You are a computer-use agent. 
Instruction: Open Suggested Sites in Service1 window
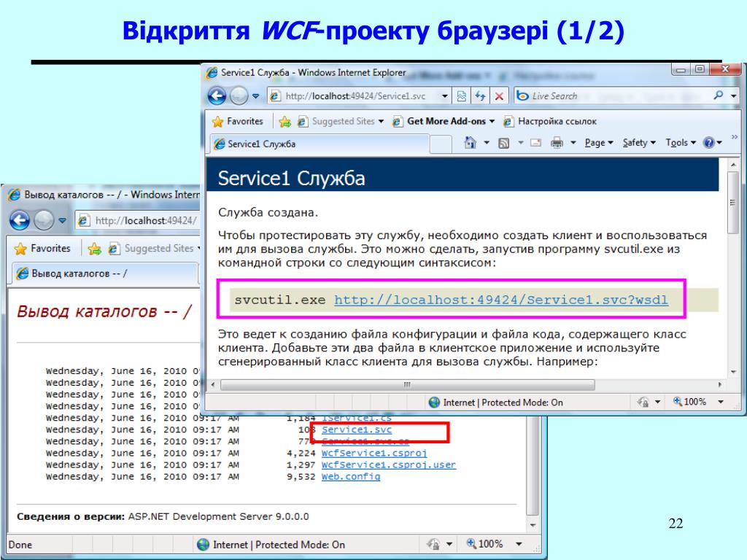tap(341, 121)
